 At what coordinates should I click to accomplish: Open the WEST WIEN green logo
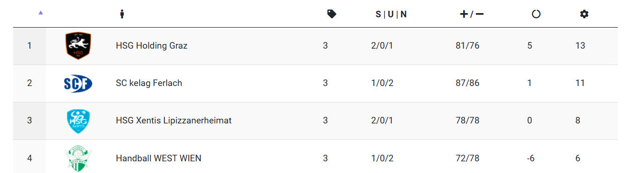[x=78, y=159]
